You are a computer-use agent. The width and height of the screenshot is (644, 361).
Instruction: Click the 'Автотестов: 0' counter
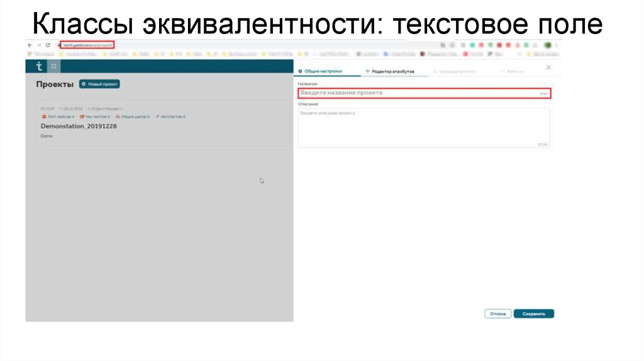coord(170,116)
